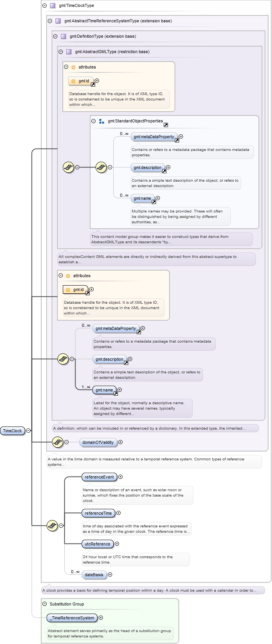Select gml:id attribute in DefinitionType
Viewport: 272px width, 644px height.
(76, 289)
